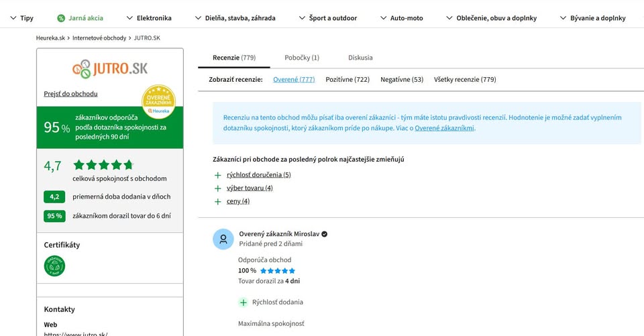This screenshot has height=336, width=644.
Task: Open Internetové obchody breadcrumb link
Action: pyautogui.click(x=99, y=38)
